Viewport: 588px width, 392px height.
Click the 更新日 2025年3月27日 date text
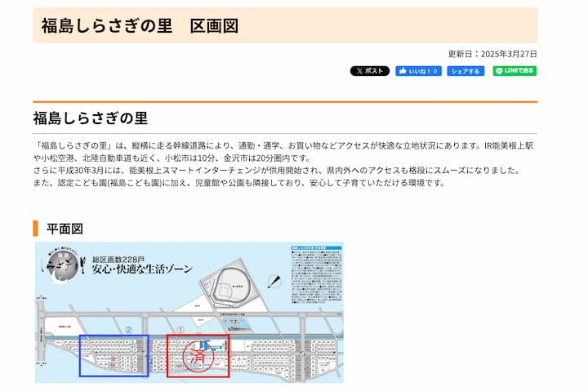(492, 54)
